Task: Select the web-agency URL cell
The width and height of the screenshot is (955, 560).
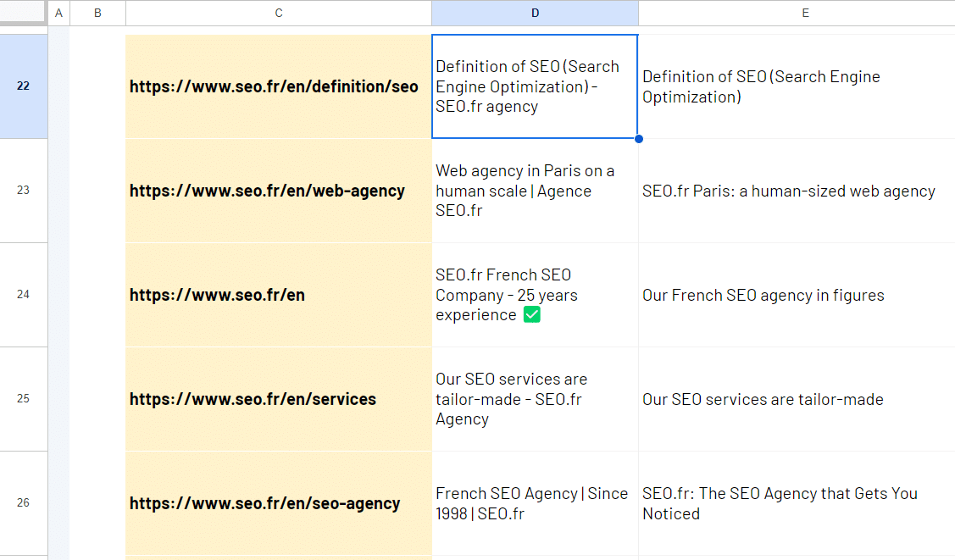Action: (279, 191)
